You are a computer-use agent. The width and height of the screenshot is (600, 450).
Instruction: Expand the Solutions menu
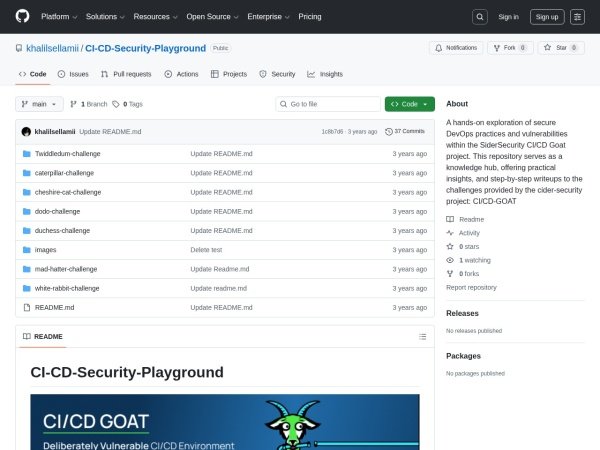pyautogui.click(x=105, y=16)
